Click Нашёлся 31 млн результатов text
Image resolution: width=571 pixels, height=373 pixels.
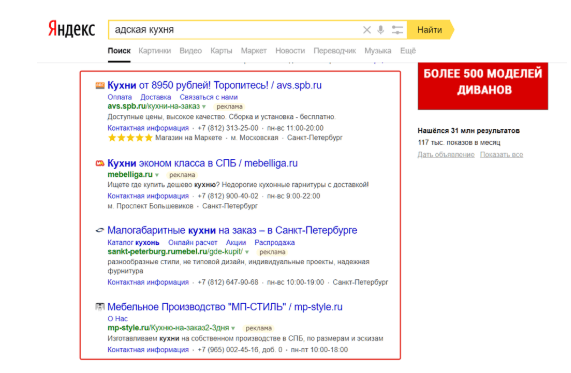pyautogui.click(x=469, y=130)
